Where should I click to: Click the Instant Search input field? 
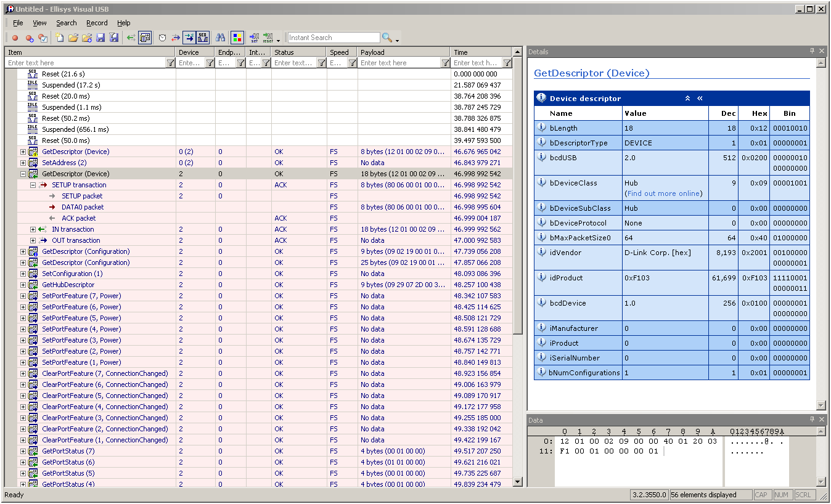coord(334,38)
